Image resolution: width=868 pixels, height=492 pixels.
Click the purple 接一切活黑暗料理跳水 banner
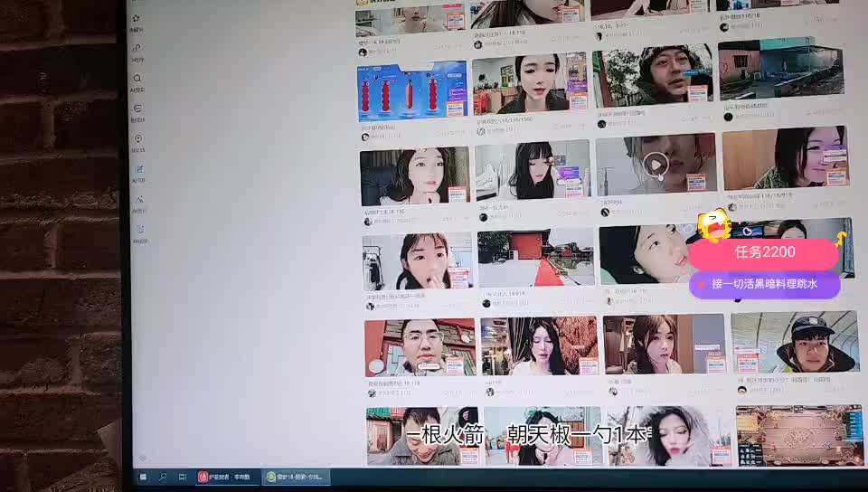(x=764, y=284)
